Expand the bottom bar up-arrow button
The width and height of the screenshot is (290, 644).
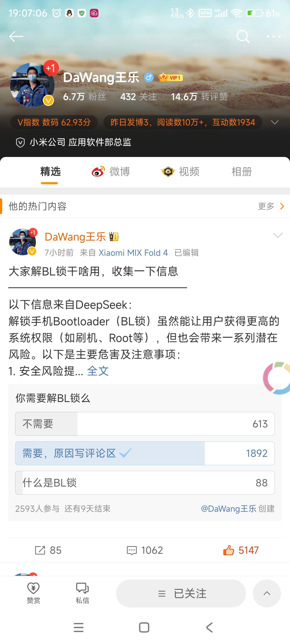[x=267, y=593]
